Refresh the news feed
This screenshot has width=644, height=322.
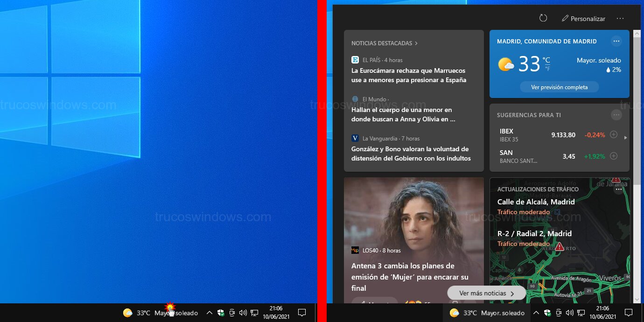click(543, 18)
